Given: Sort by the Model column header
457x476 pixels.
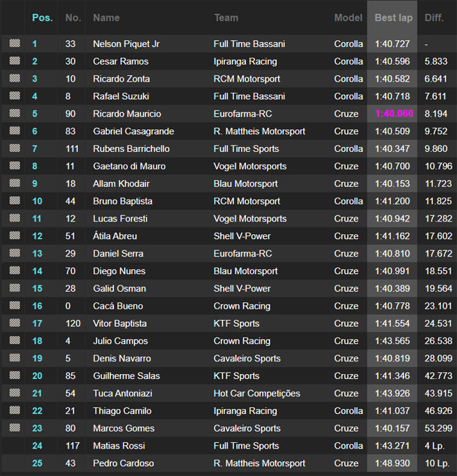Looking at the screenshot, I should point(348,18).
